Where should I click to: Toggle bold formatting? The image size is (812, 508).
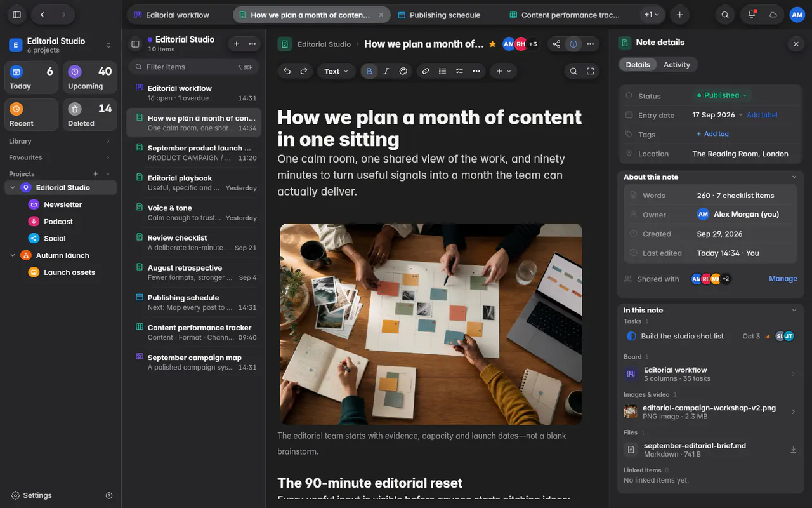click(x=369, y=71)
